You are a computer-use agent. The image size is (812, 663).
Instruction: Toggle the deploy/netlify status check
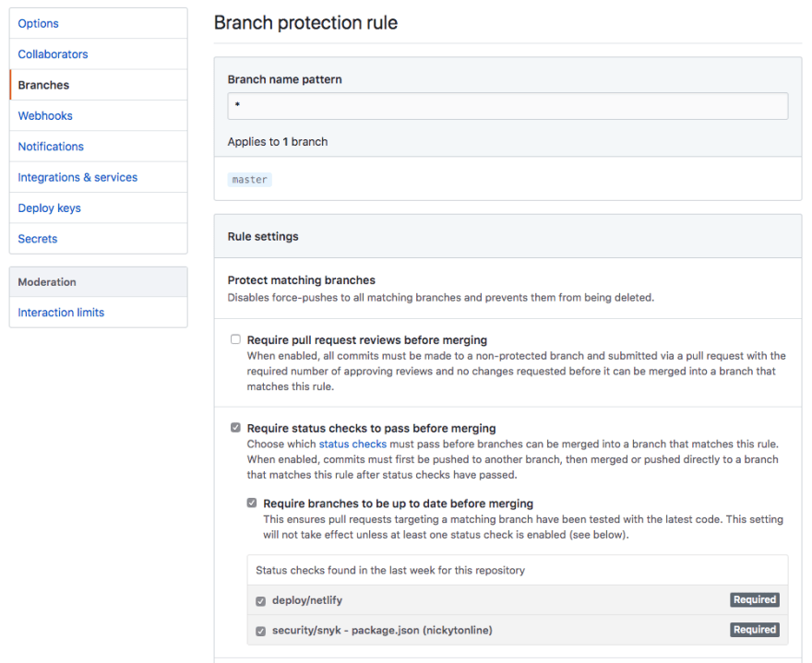(260, 600)
